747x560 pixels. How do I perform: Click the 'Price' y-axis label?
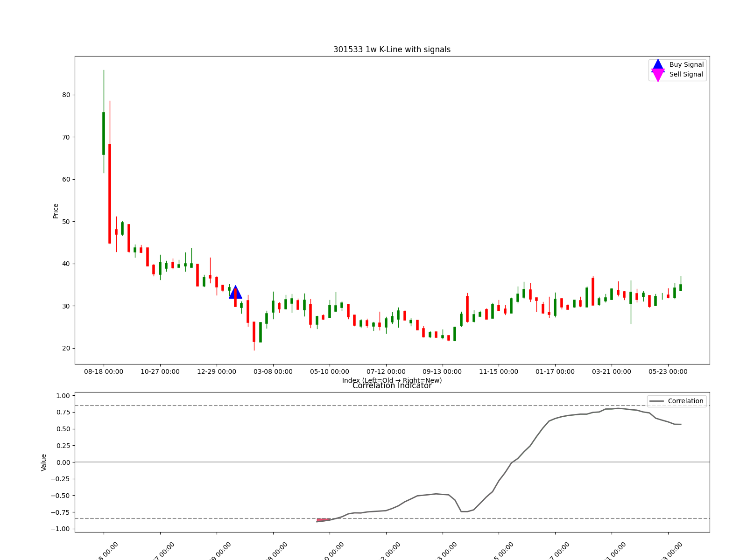pos(56,211)
